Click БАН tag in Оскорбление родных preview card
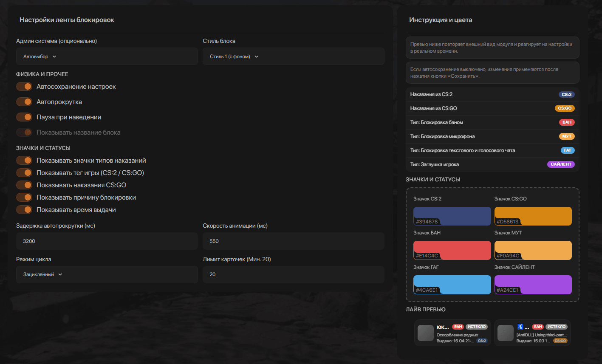 458,327
